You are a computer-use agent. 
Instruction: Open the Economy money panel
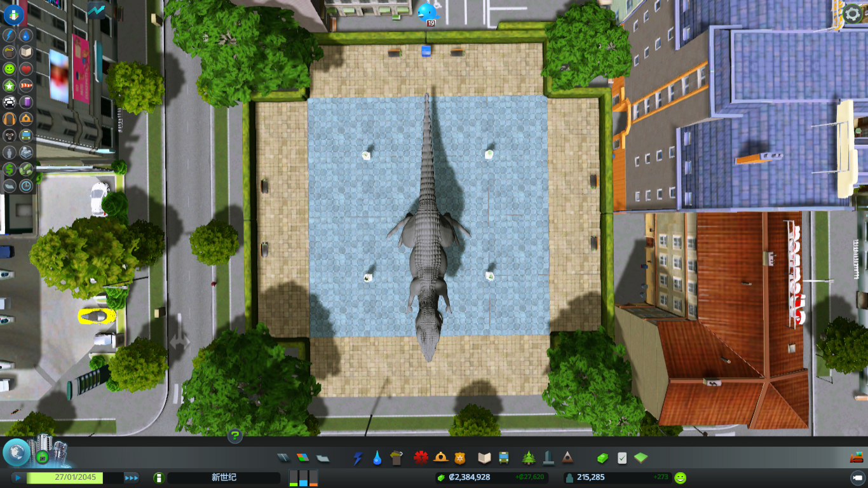pos(602,457)
